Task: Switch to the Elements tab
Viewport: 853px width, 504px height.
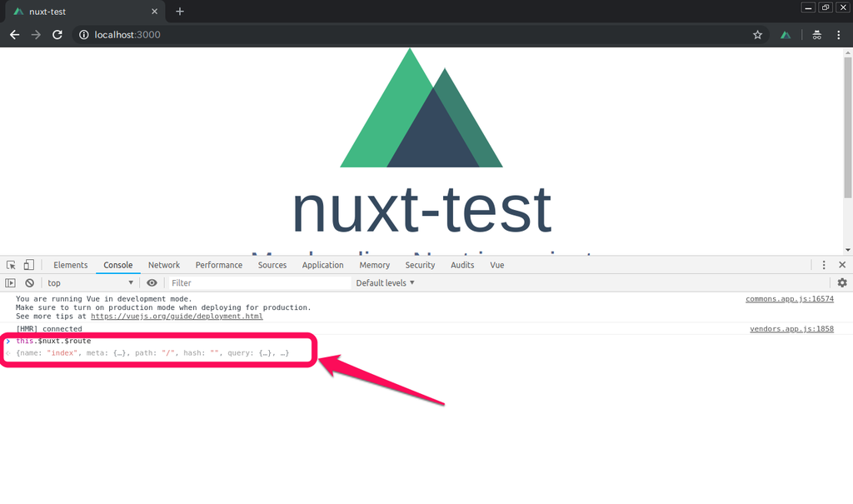Action: [70, 265]
